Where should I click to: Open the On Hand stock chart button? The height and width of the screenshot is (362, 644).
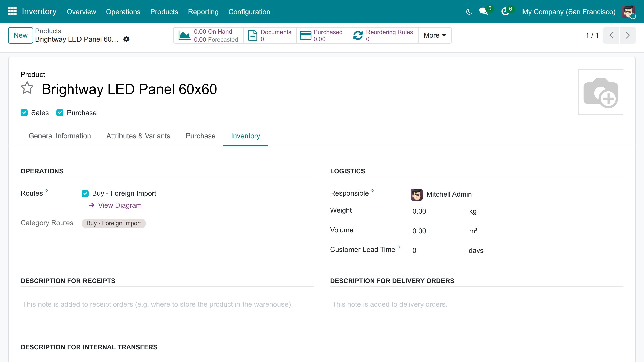coord(208,35)
